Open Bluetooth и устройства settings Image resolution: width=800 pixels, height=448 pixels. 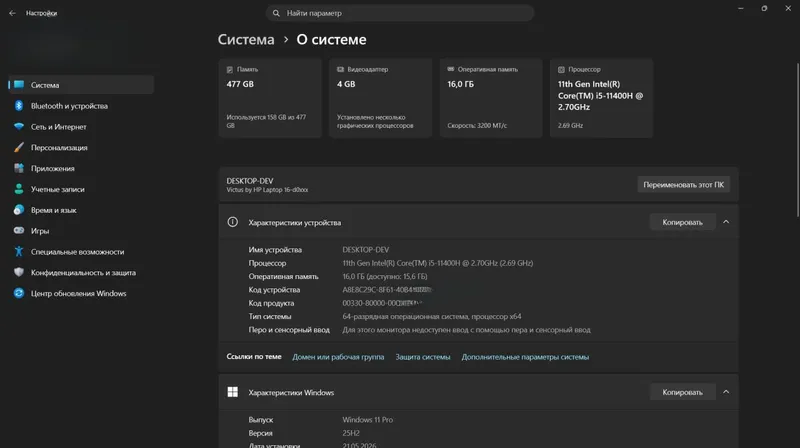(x=81, y=106)
